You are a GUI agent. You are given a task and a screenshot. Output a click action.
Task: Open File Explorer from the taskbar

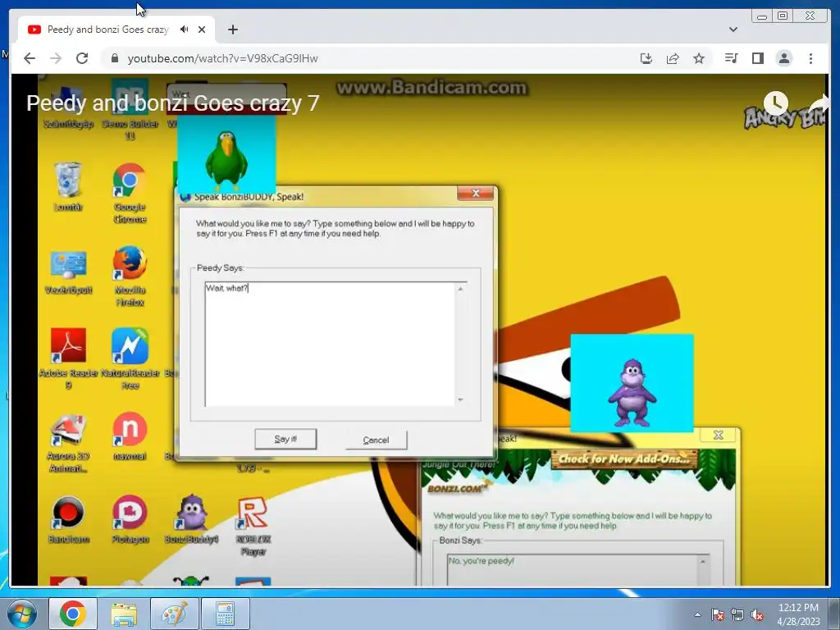point(124,614)
